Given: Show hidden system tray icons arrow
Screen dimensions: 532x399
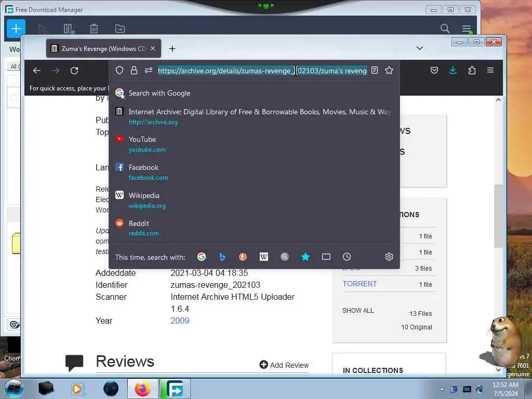Looking at the screenshot, I should 442,389.
